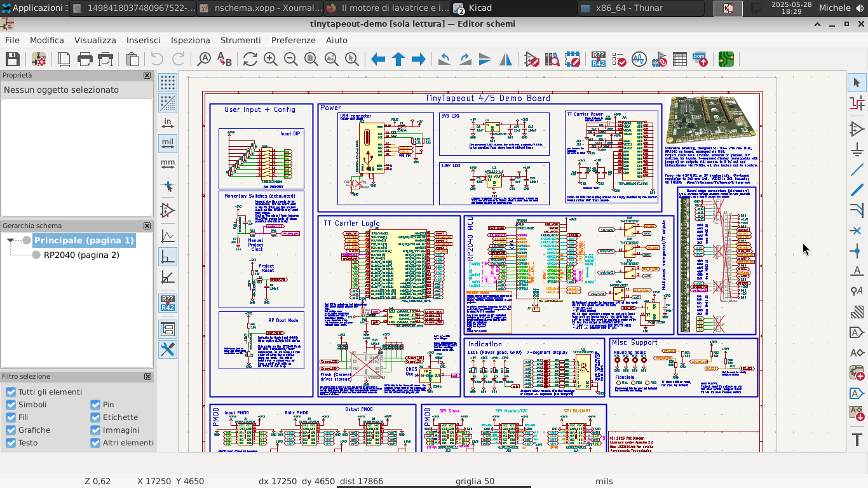
Task: Open the Ispeziona menu
Action: 190,40
